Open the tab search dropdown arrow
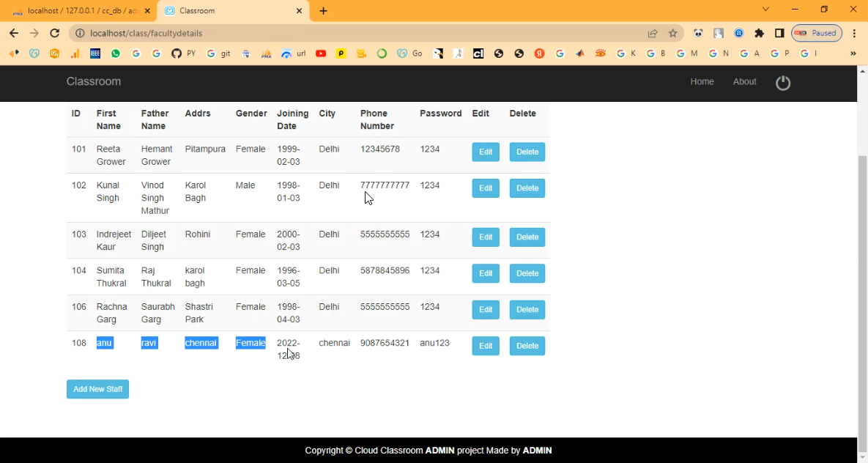This screenshot has height=463, width=868. tap(765, 10)
